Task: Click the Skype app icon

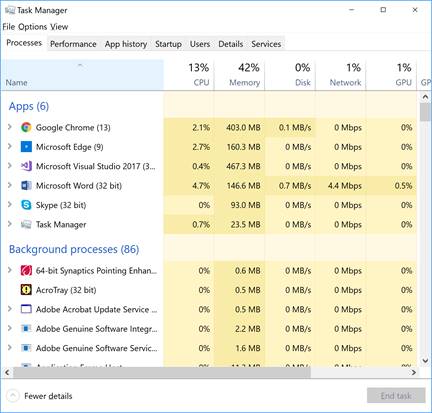Action: coord(26,205)
